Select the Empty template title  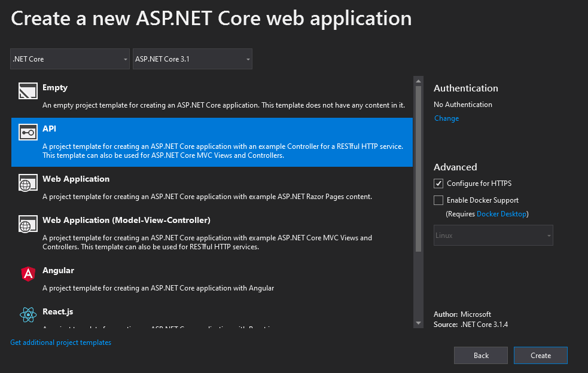point(55,88)
